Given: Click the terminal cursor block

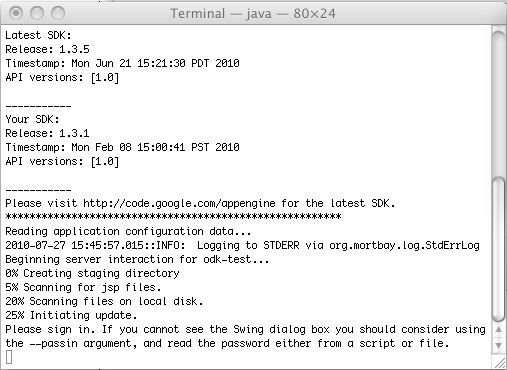Looking at the screenshot, I should click(x=9, y=357).
